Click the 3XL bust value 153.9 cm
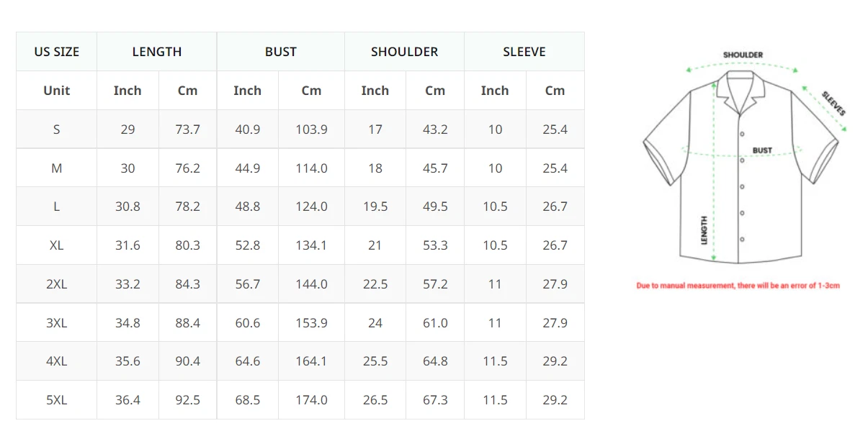This screenshot has height=431, width=868. (x=311, y=323)
